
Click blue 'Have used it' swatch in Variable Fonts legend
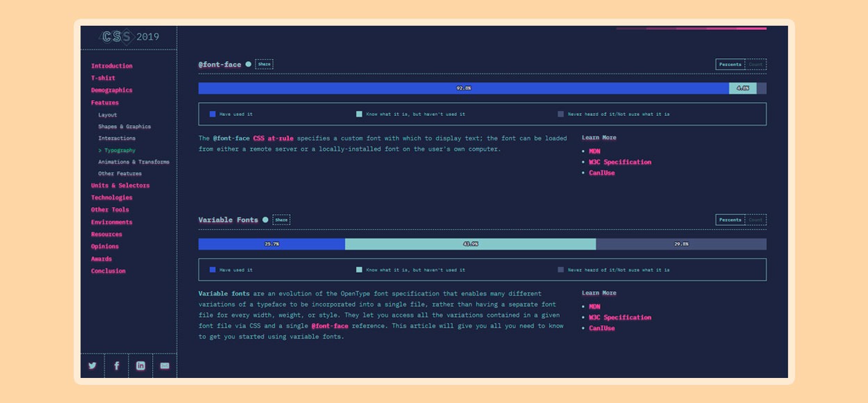[212, 270]
